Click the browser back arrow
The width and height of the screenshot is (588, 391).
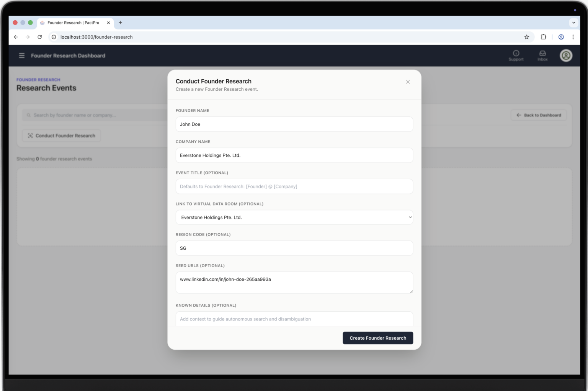point(16,37)
